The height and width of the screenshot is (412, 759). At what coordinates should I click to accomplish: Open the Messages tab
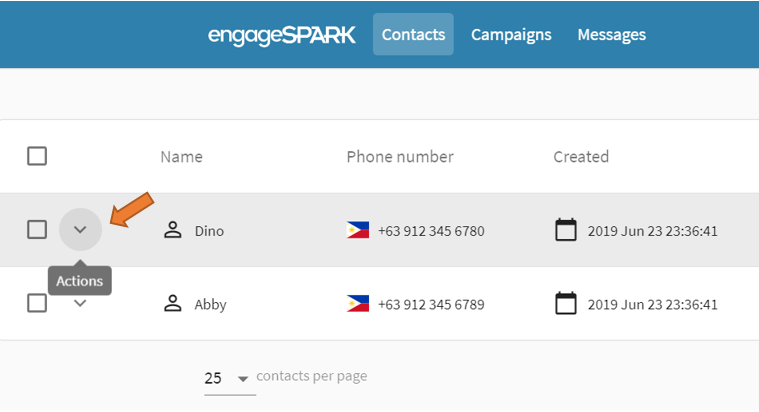pyautogui.click(x=611, y=34)
